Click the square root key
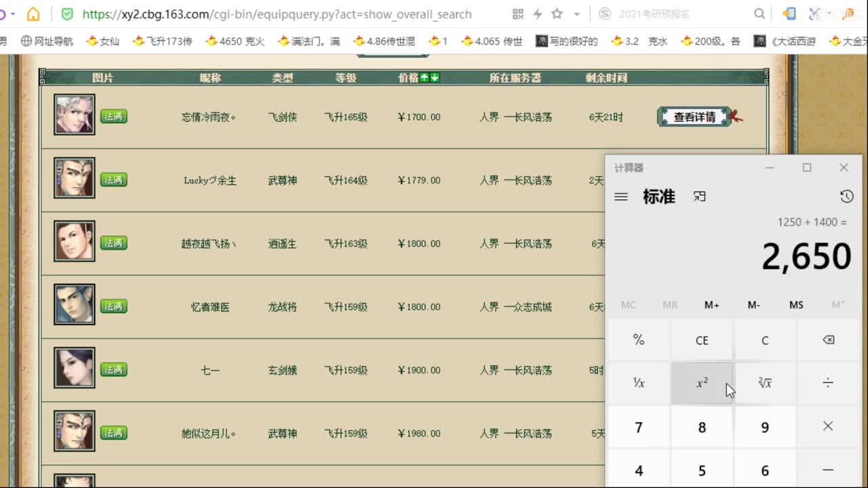The width and height of the screenshot is (868, 488). [x=765, y=383]
